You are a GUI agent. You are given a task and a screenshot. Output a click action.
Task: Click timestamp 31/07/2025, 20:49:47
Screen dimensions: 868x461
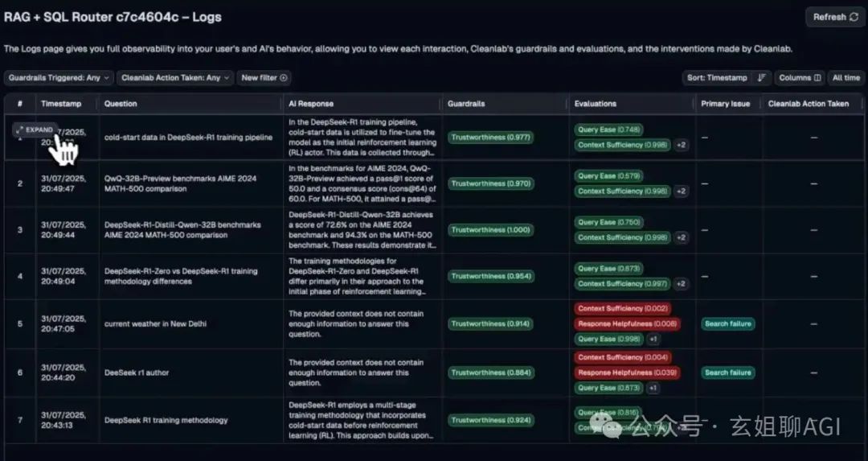pyautogui.click(x=63, y=183)
